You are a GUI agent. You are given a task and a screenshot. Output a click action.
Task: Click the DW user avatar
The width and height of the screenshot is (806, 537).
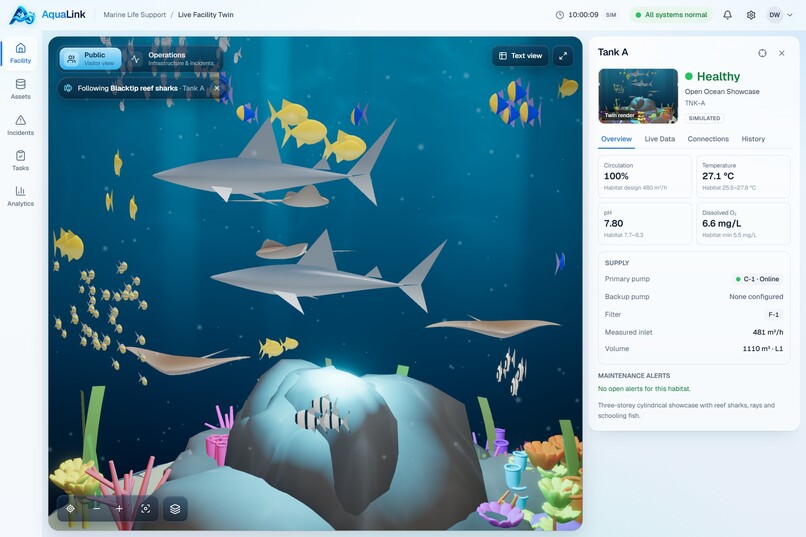774,15
